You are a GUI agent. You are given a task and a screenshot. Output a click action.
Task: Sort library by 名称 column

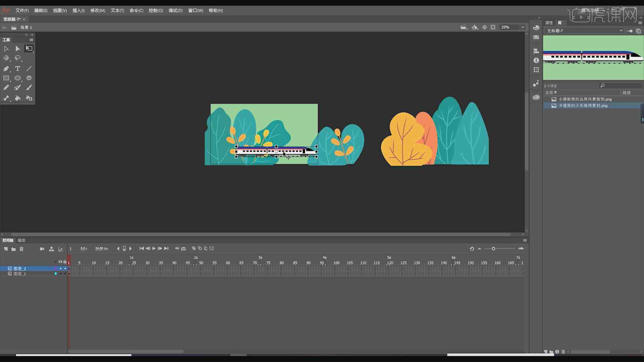[551, 93]
